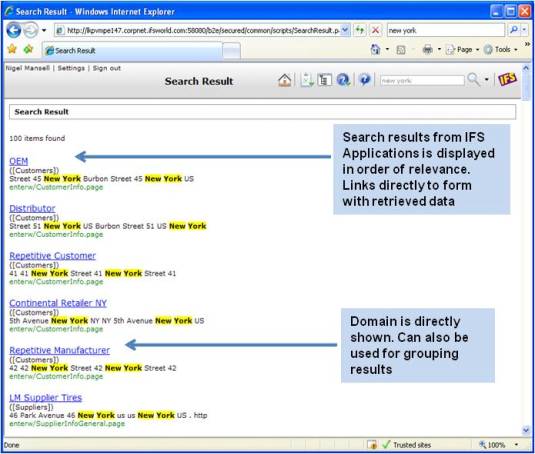Expand the Print options dropdown arrow

[439, 49]
